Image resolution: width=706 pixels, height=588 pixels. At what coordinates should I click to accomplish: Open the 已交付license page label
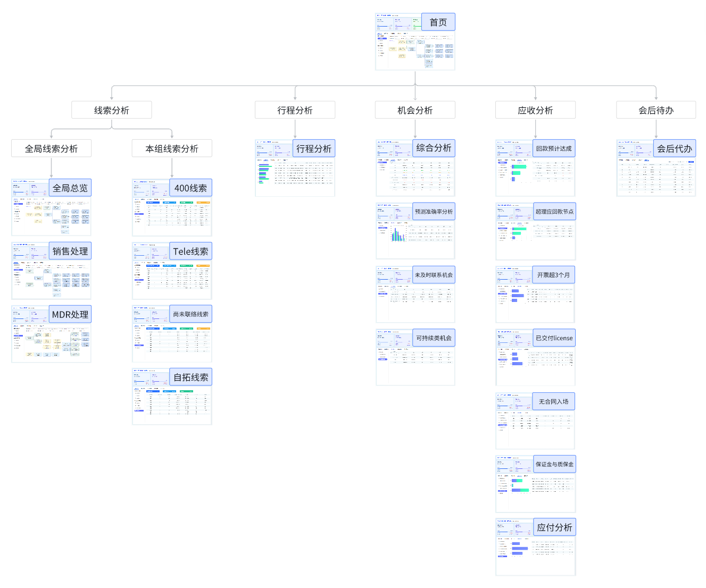pos(554,338)
